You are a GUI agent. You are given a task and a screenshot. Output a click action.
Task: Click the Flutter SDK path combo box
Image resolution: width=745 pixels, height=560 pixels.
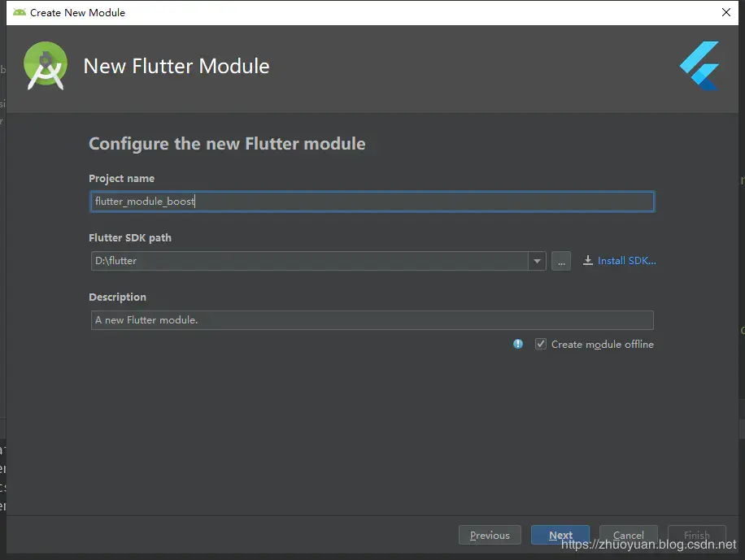tap(318, 261)
